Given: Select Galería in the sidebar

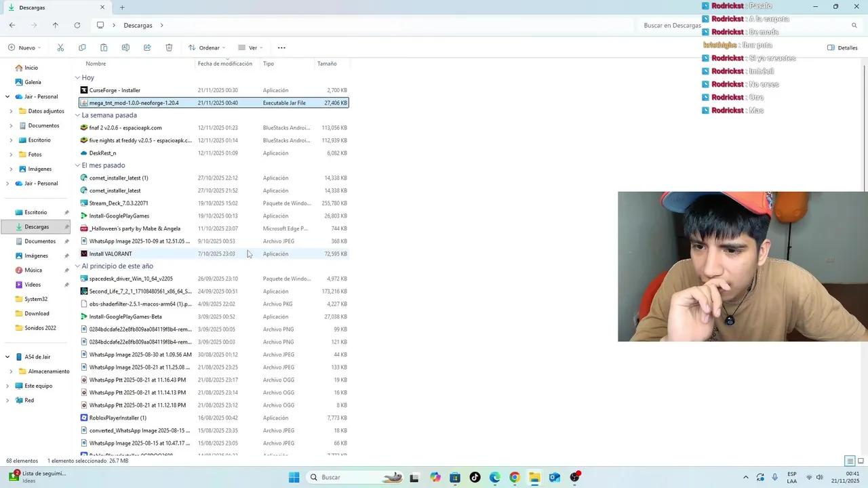Looking at the screenshot, I should click(33, 82).
